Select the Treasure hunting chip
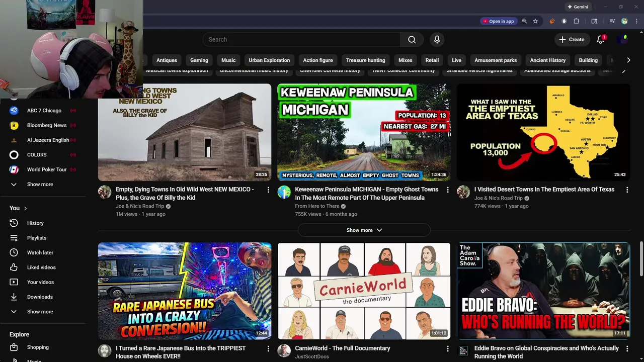The height and width of the screenshot is (362, 644). [366, 60]
